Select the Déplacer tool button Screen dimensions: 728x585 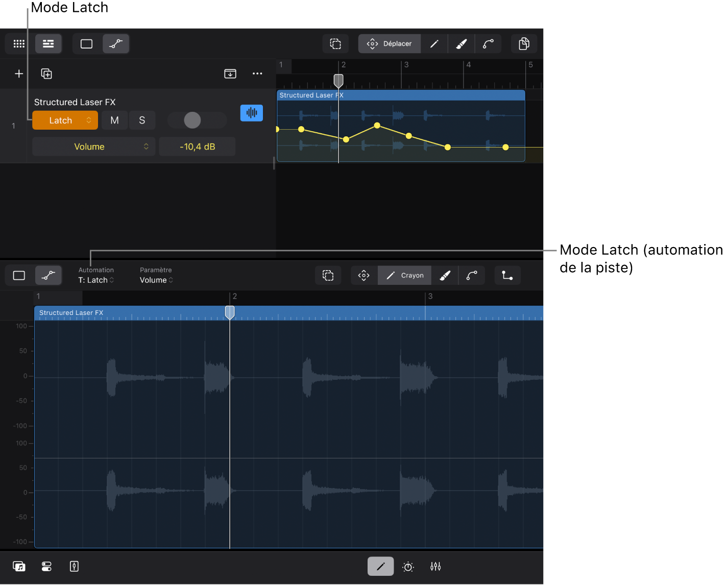390,44
